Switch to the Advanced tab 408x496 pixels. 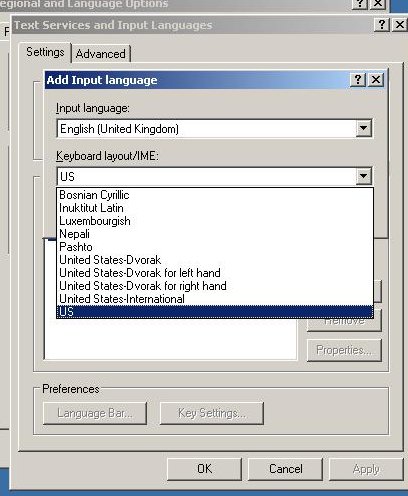[101, 54]
